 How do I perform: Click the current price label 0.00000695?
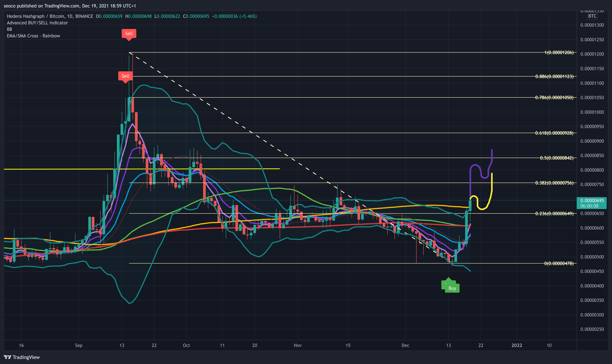point(592,200)
